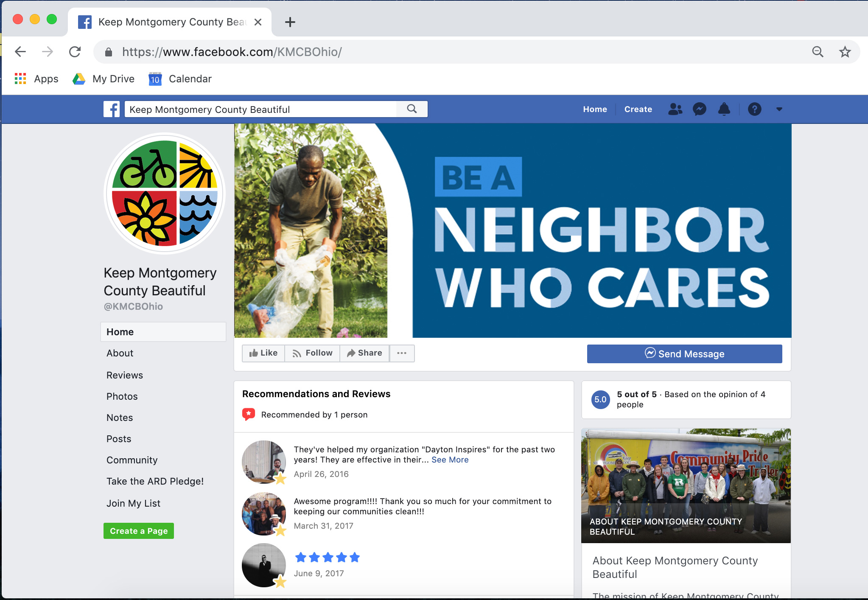Viewport: 868px width, 600px height.
Task: Open the June 9, 2017 reviewer's avatar
Action: pyautogui.click(x=264, y=565)
